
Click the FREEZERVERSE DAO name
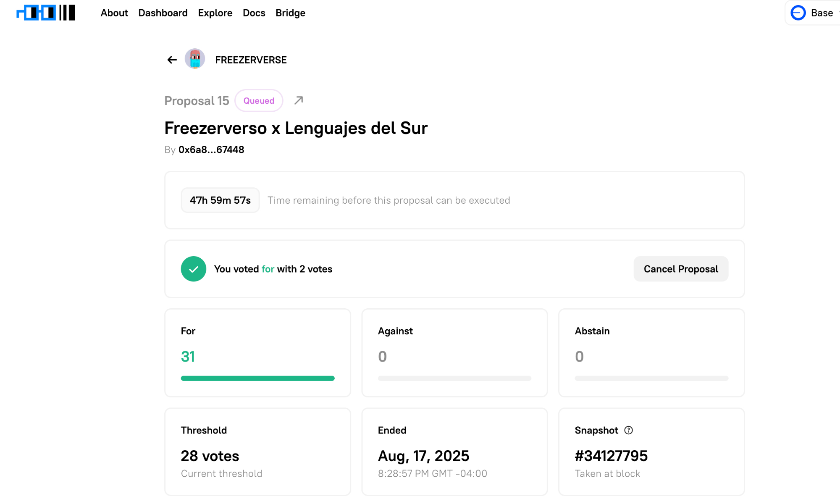point(251,60)
